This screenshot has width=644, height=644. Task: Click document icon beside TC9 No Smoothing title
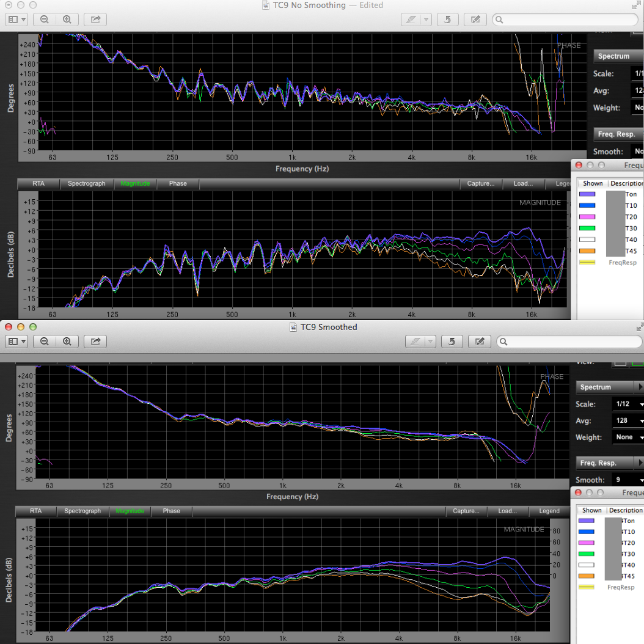[x=266, y=5]
